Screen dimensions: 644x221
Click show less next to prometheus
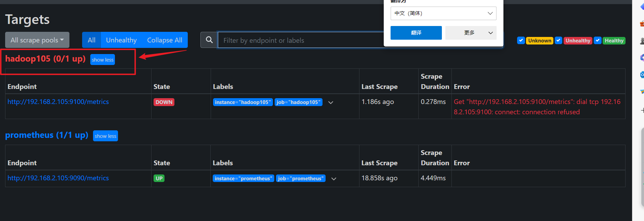pyautogui.click(x=105, y=136)
